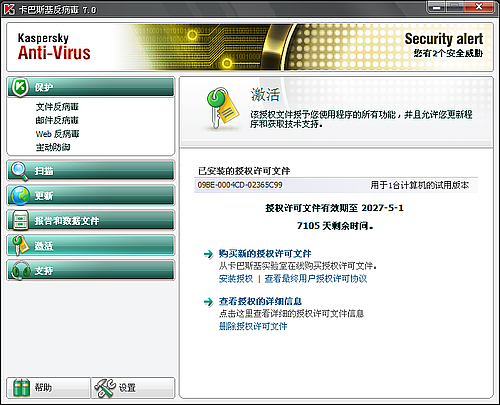Image resolution: width=500 pixels, height=405 pixels.
Task: Open the 扫描 section
Action: pos(91,171)
